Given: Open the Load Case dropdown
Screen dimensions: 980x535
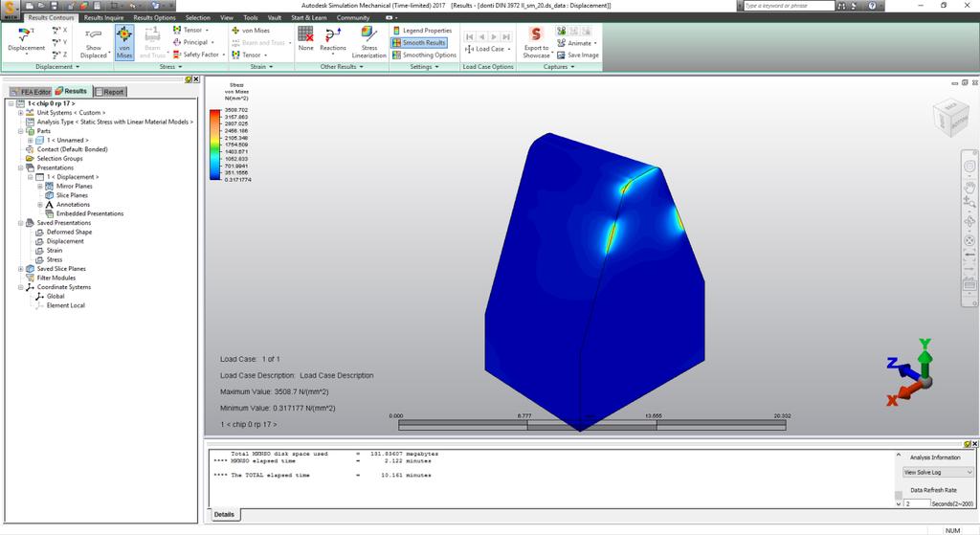Looking at the screenshot, I should [488, 49].
